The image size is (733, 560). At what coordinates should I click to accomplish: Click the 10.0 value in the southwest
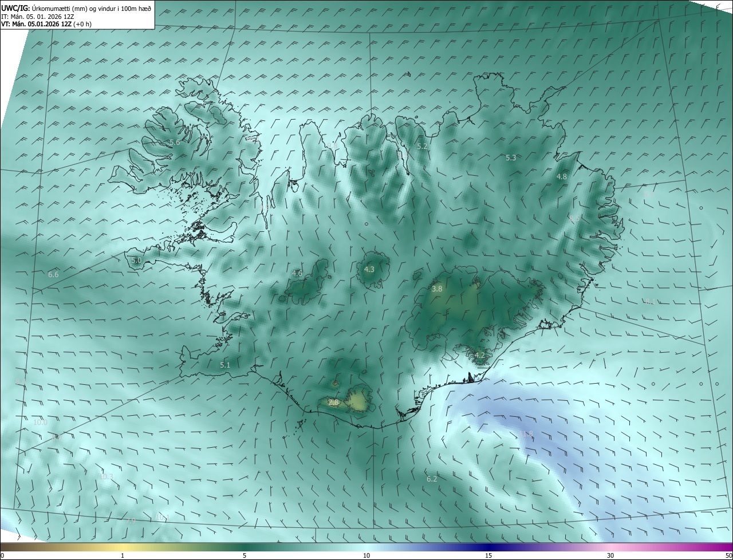(x=40, y=423)
